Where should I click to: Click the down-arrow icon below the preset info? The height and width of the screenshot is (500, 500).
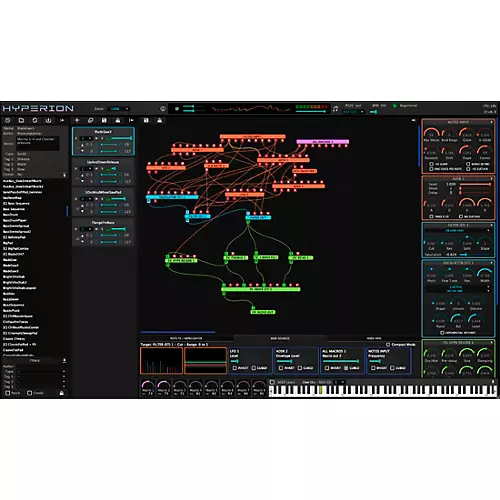(x=64, y=175)
